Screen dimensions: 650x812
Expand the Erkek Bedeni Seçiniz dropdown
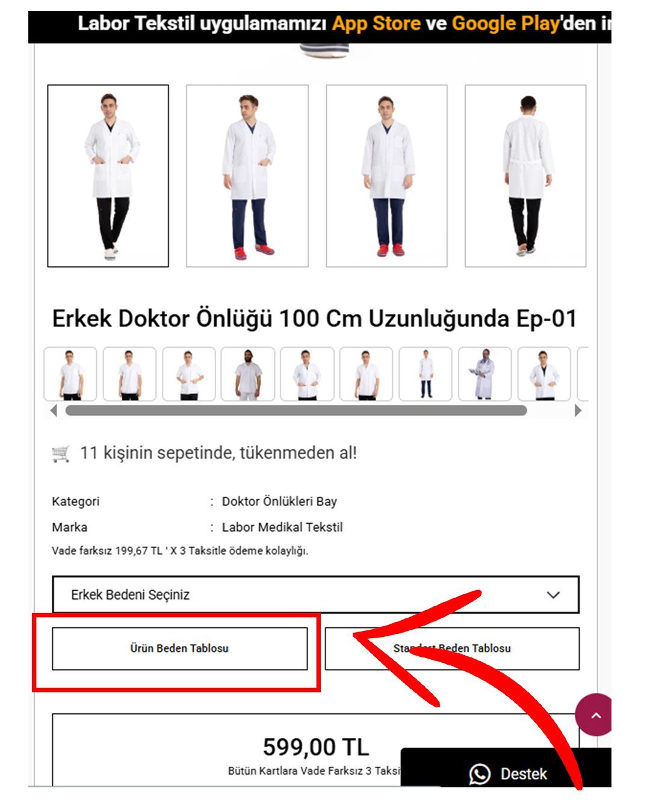click(316, 595)
